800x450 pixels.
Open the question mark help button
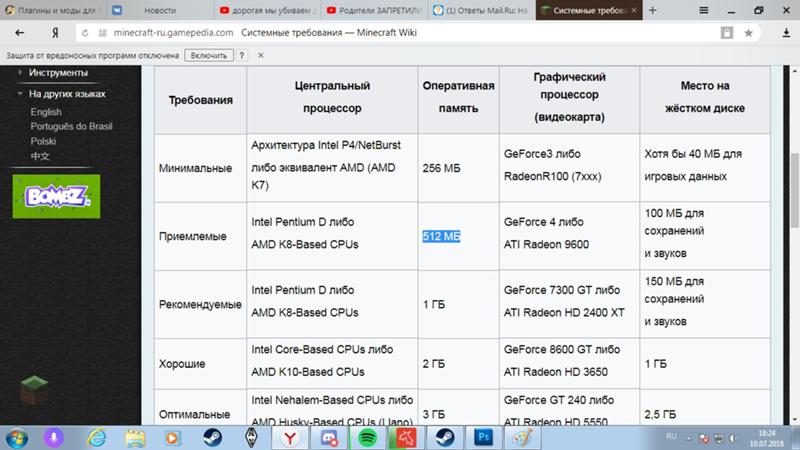241,55
